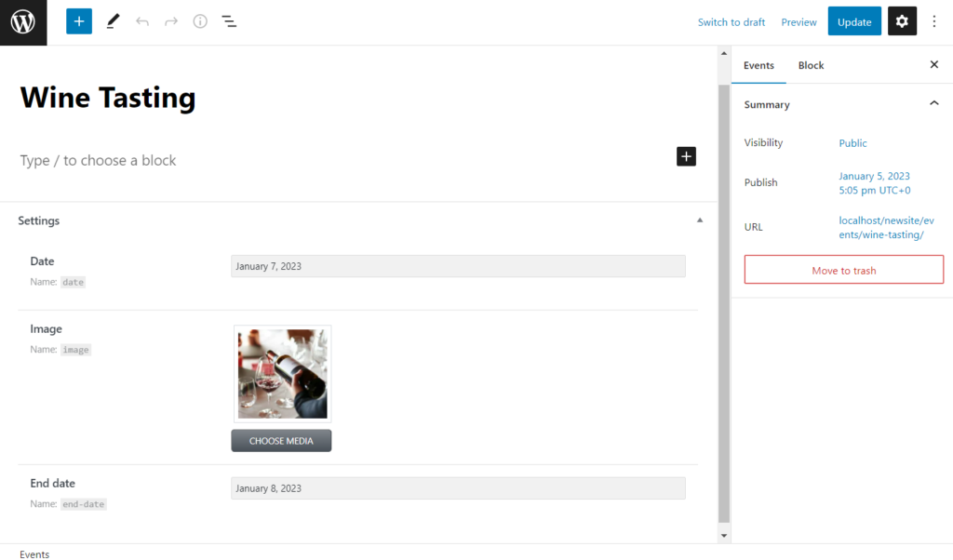Click Move to trash
Viewport: 953px width, 560px height.
tap(843, 270)
